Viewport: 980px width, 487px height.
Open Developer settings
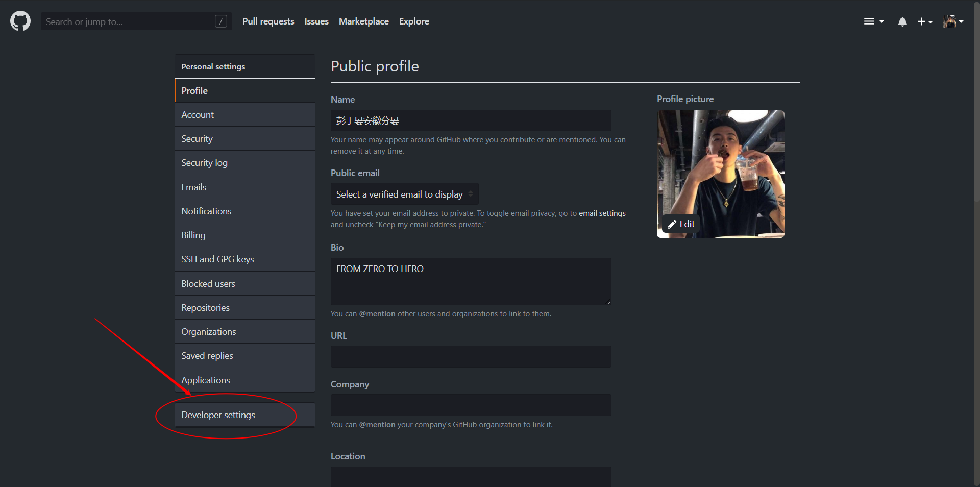(245, 415)
